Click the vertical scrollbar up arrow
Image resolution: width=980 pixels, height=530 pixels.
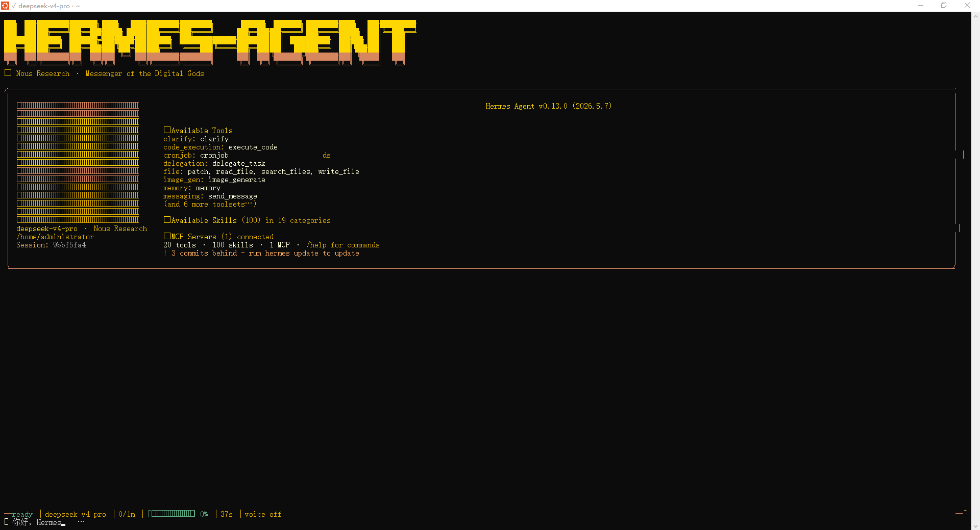[975, 16]
